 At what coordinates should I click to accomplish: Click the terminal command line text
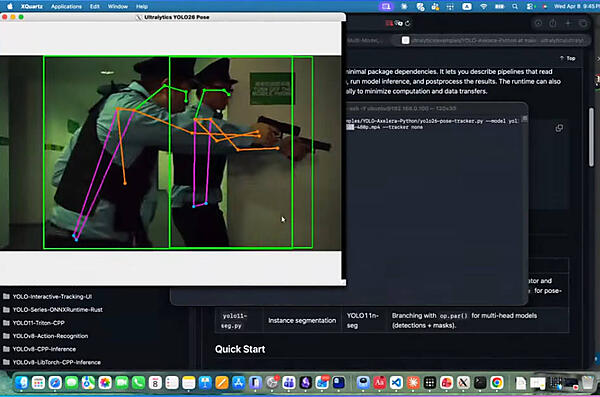click(432, 124)
